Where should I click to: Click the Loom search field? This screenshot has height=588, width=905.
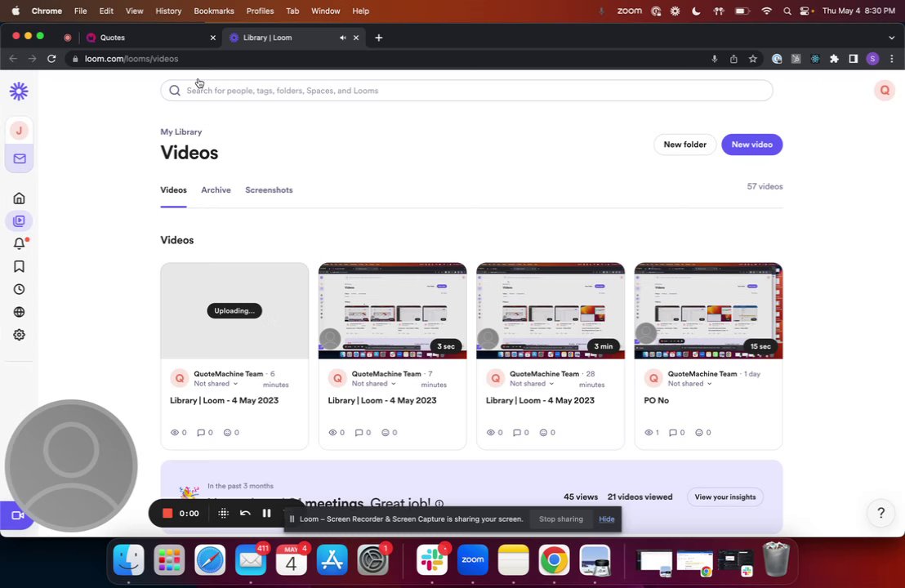[466, 91]
